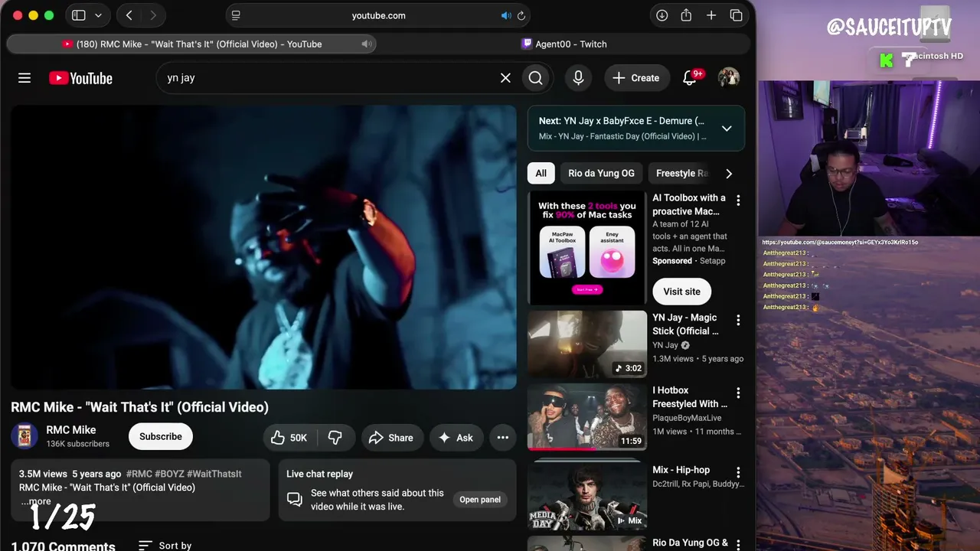Expand the Next up playlist panel
This screenshot has width=980, height=551.
(x=727, y=129)
